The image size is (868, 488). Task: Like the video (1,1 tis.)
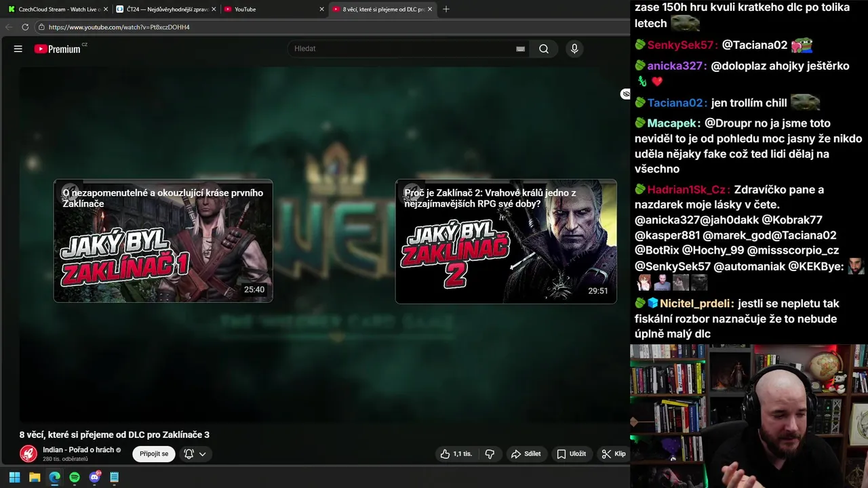[456, 454]
